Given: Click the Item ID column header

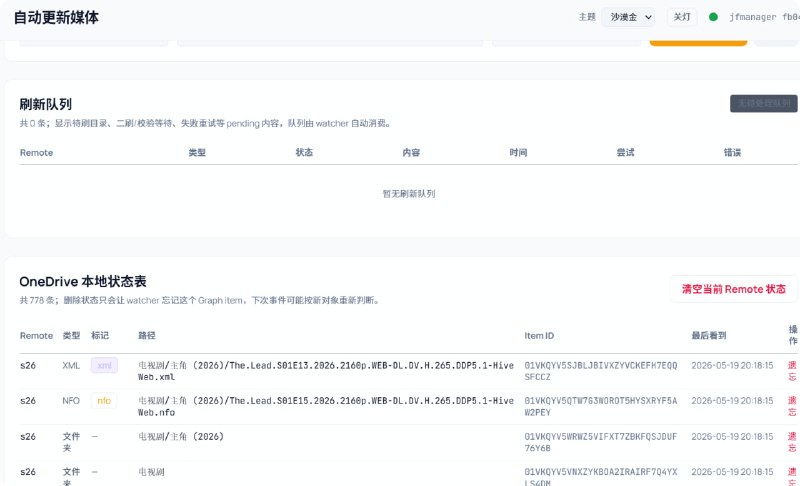Looking at the screenshot, I should click(539, 336).
